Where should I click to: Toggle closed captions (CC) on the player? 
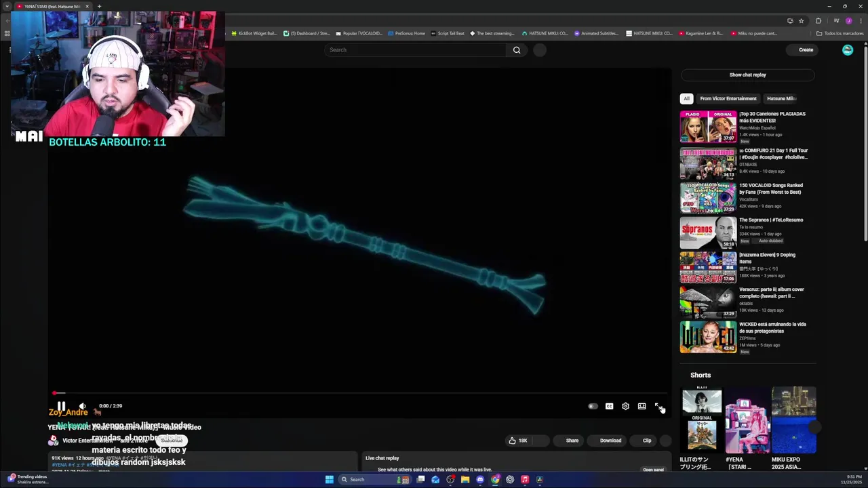[x=609, y=406]
